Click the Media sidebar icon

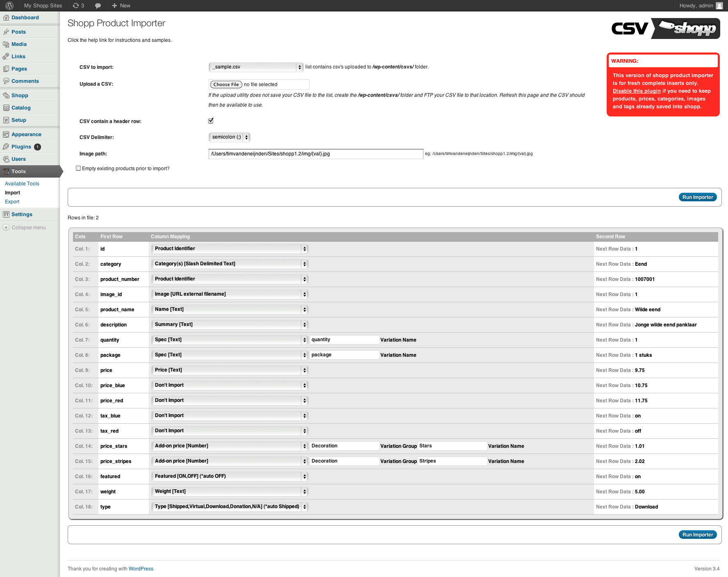coord(6,44)
